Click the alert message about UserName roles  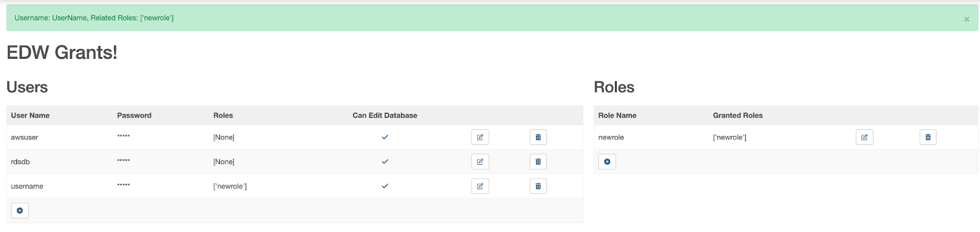[94, 18]
